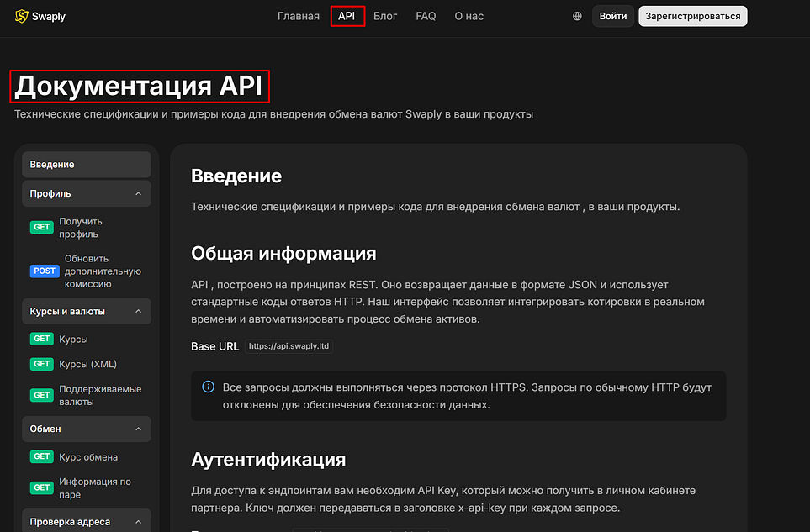Collapse the Курсы и валюты section chevron

(139, 311)
